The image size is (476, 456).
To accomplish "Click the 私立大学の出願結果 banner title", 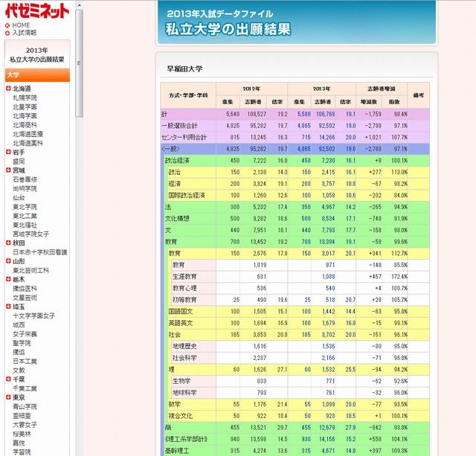I will (x=228, y=29).
